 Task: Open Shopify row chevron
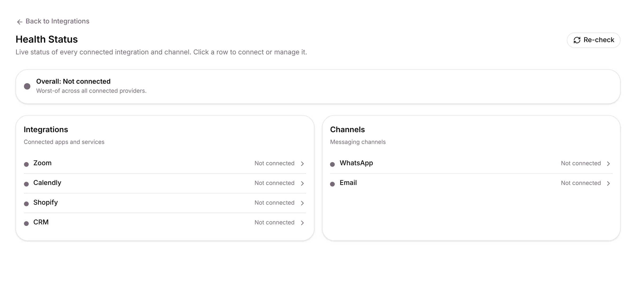[302, 203]
